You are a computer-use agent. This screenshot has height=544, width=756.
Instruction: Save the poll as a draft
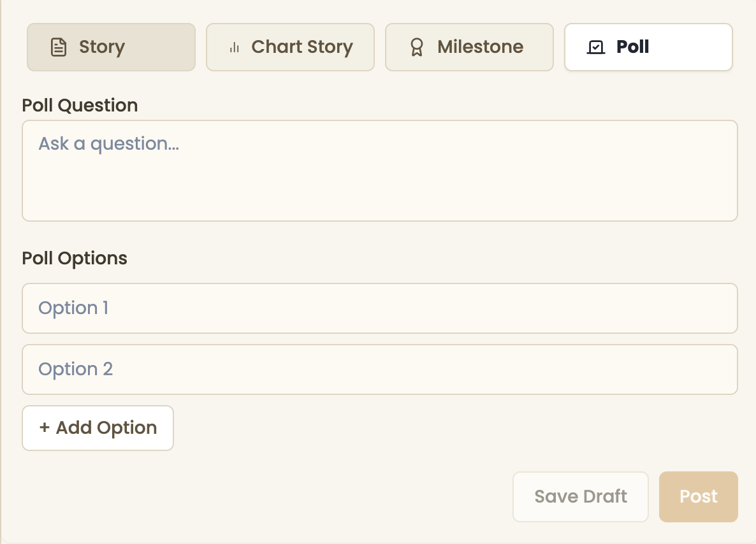[x=580, y=497]
